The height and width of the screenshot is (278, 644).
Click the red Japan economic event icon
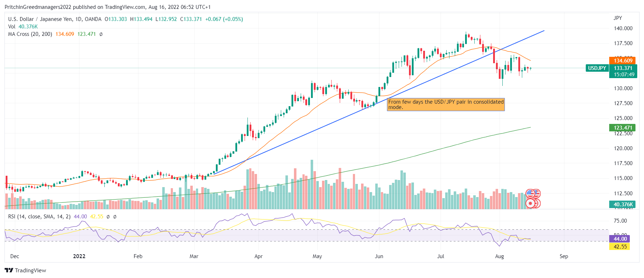pos(530,203)
